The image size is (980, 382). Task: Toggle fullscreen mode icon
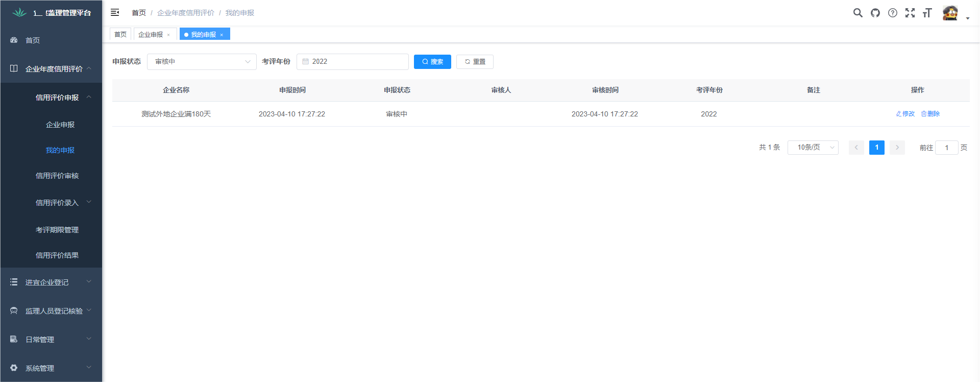coord(910,13)
